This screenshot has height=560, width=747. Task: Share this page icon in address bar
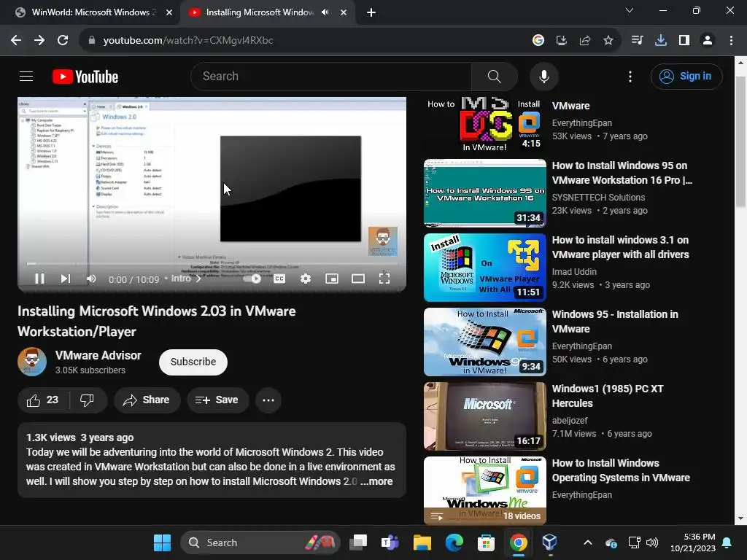(x=585, y=41)
